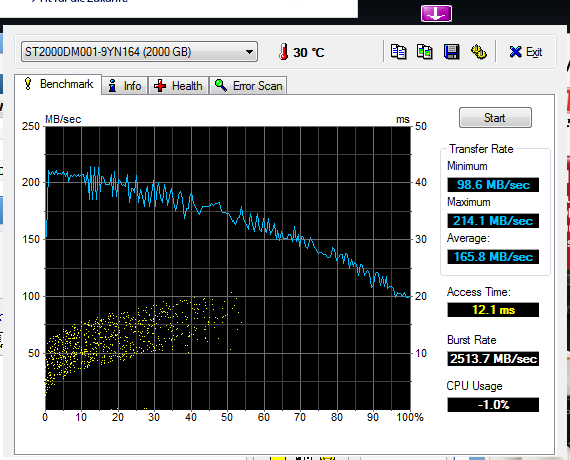The image size is (570, 460).
Task: Click the red thermometer temperature icon
Action: click(x=284, y=52)
